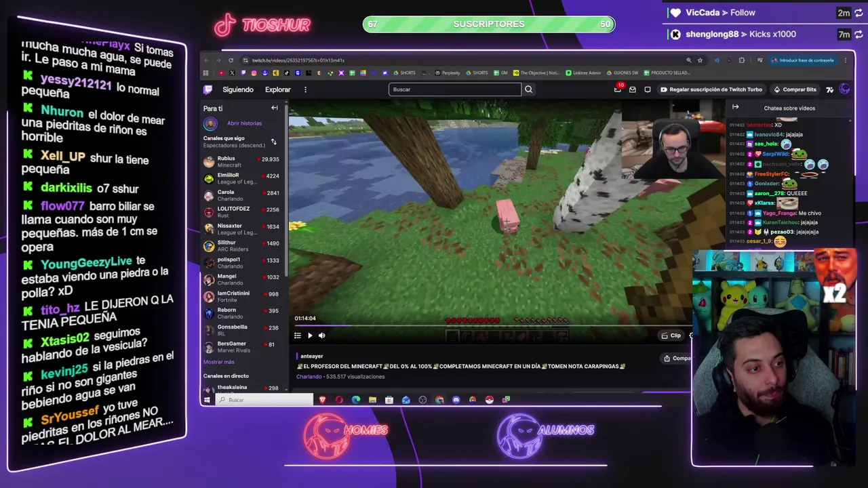The height and width of the screenshot is (488, 868).
Task: Click Mostrar más in followed channels
Action: tap(219, 362)
